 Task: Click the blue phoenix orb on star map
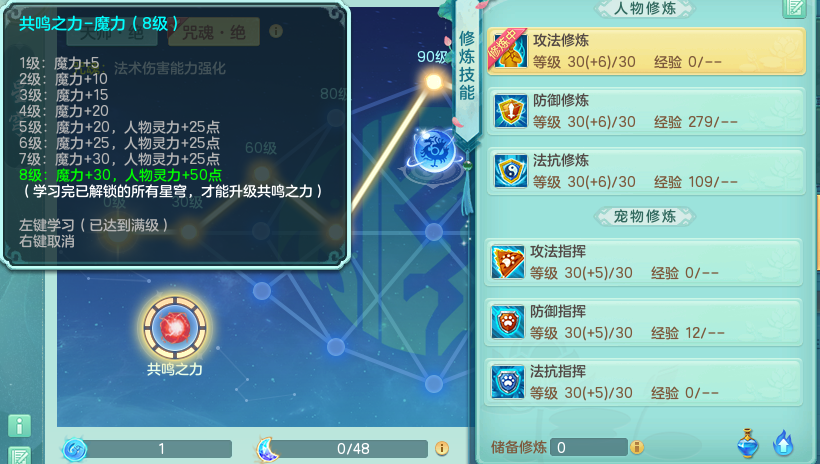click(434, 151)
